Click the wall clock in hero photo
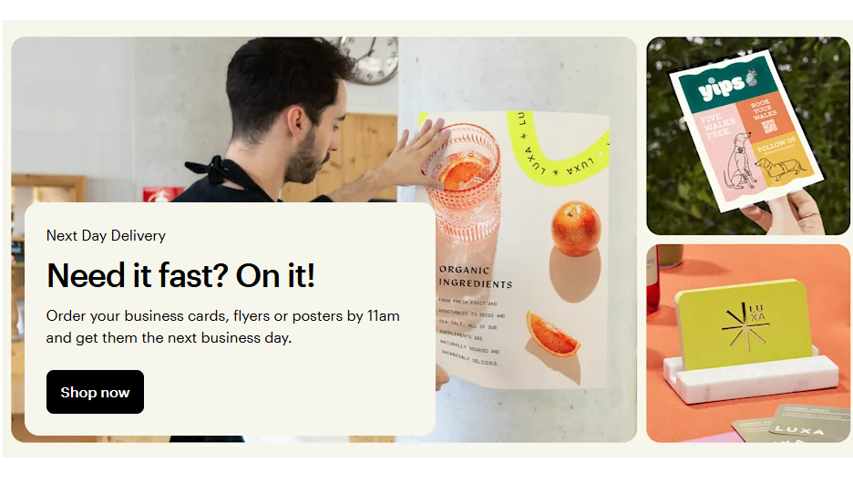Screen dimensions: 853x504 (369, 58)
